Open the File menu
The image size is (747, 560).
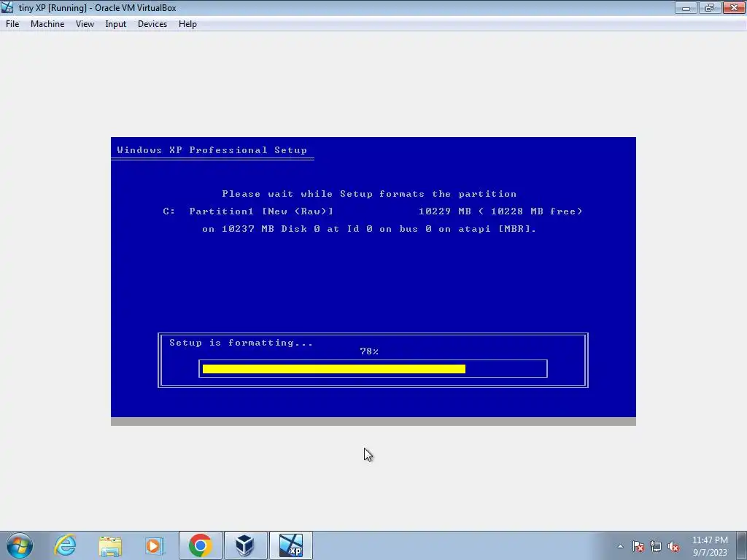(x=12, y=24)
